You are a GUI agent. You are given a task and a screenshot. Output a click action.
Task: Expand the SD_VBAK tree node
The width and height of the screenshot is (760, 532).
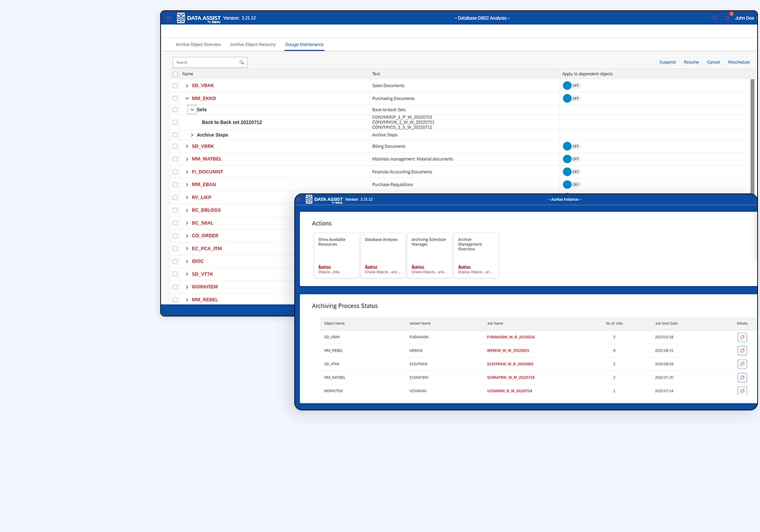point(187,86)
